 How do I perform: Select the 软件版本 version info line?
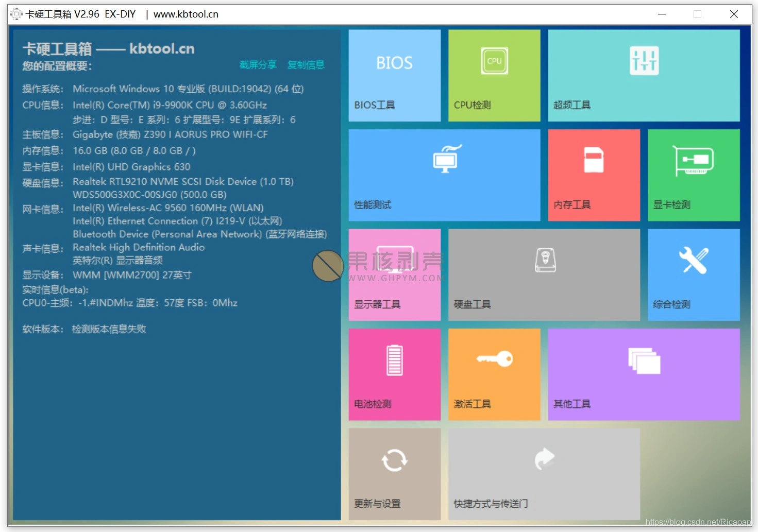click(x=84, y=329)
